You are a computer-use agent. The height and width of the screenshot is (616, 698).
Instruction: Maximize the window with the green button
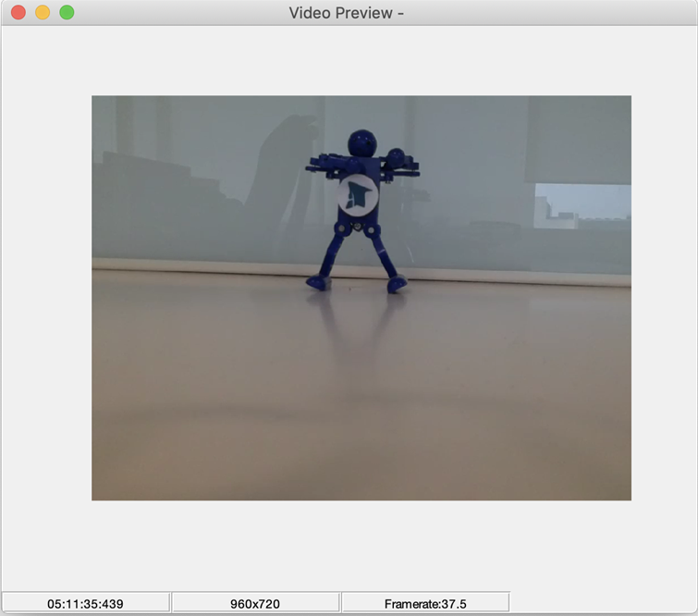point(67,13)
